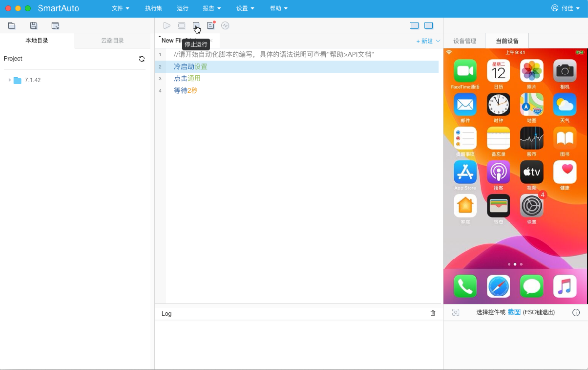The width and height of the screenshot is (588, 370).
Task: Tap the Maps 地图 app icon
Action: pos(532,105)
